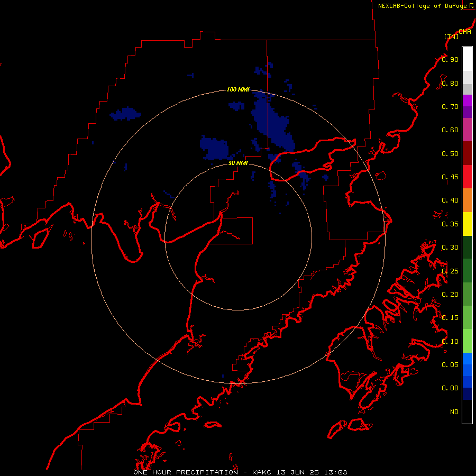Click the 0.30 scale value

[450, 248]
